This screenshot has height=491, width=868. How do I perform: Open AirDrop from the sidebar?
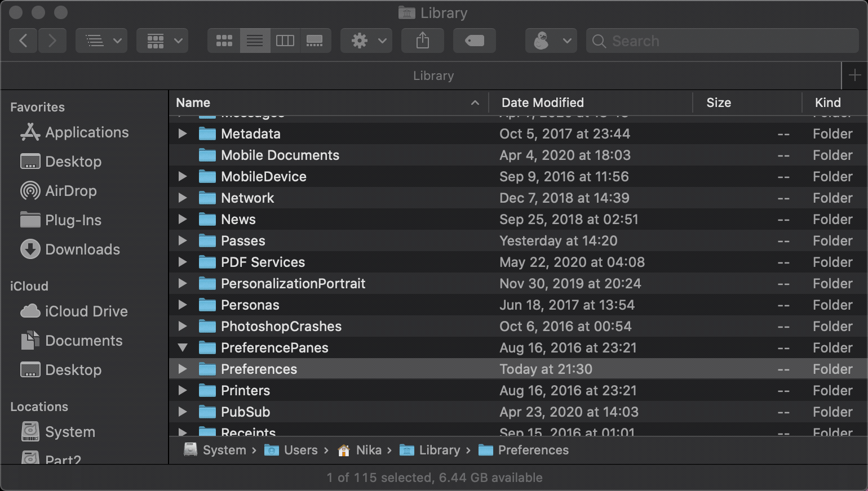click(x=70, y=191)
